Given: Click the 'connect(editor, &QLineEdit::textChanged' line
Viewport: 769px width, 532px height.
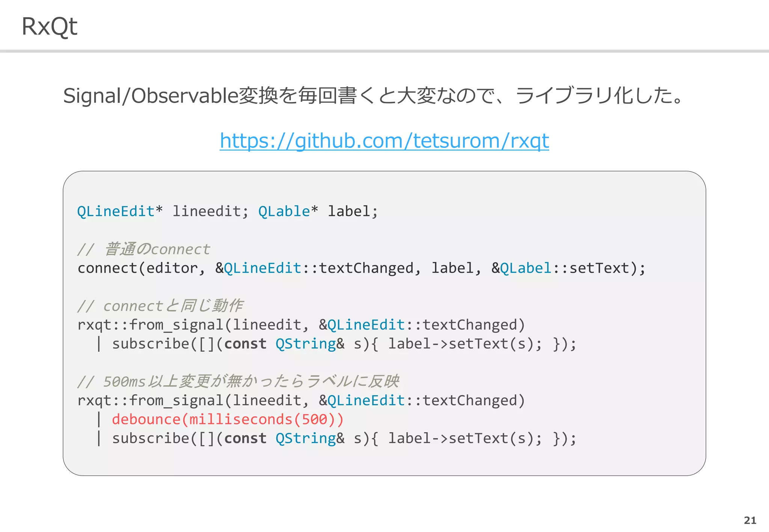Looking at the screenshot, I should click(361, 268).
